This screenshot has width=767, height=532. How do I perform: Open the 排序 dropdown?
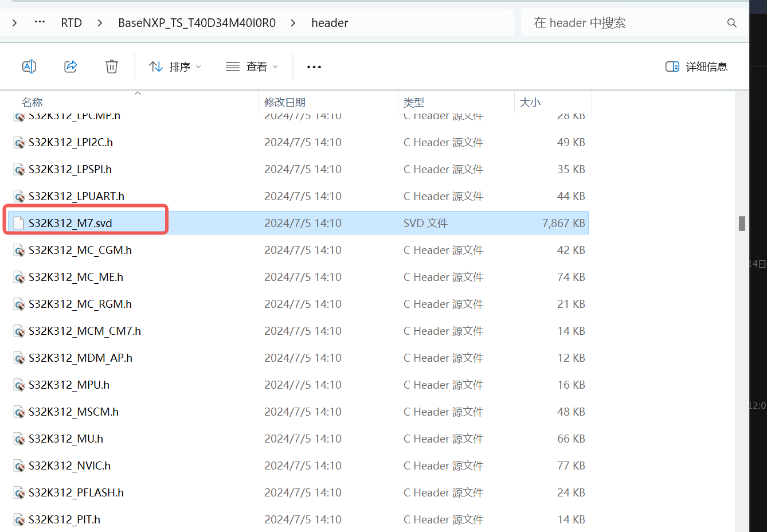coord(174,66)
